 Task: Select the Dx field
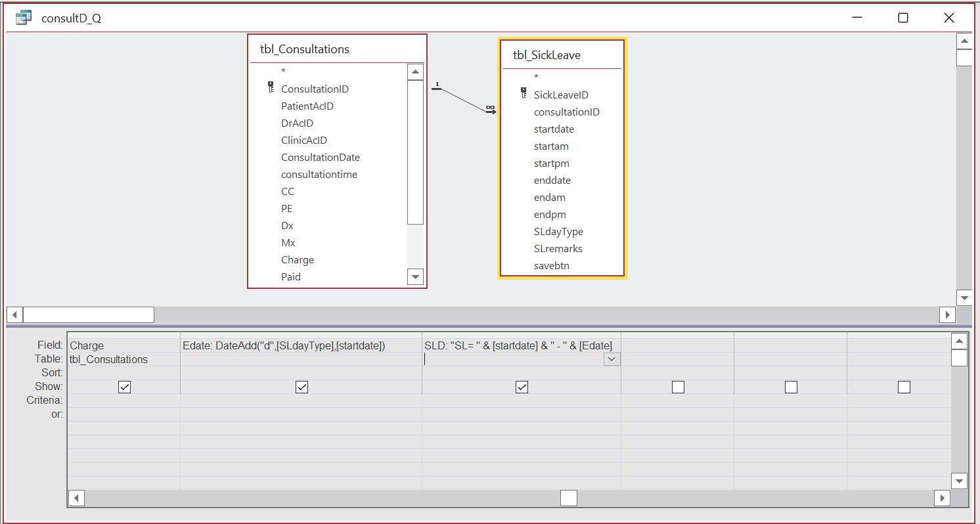pos(287,225)
